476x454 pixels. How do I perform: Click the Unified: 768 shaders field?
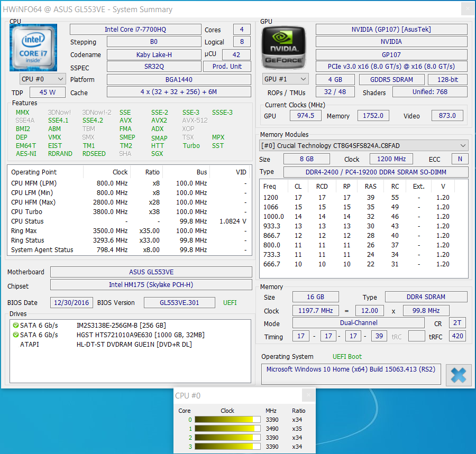[430, 92]
